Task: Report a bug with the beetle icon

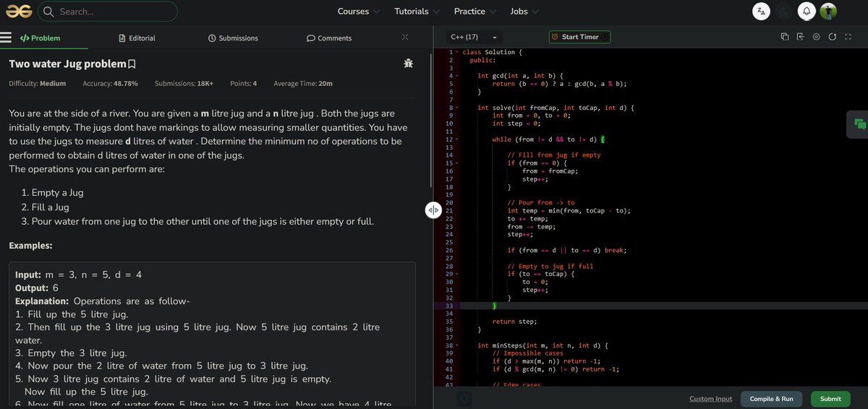Action: (x=409, y=64)
